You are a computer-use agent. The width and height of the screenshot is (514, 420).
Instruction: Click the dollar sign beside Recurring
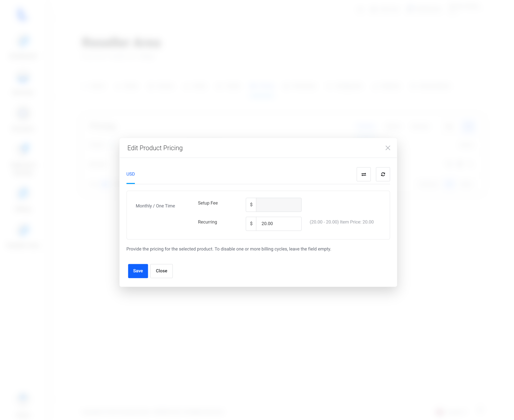coord(251,224)
